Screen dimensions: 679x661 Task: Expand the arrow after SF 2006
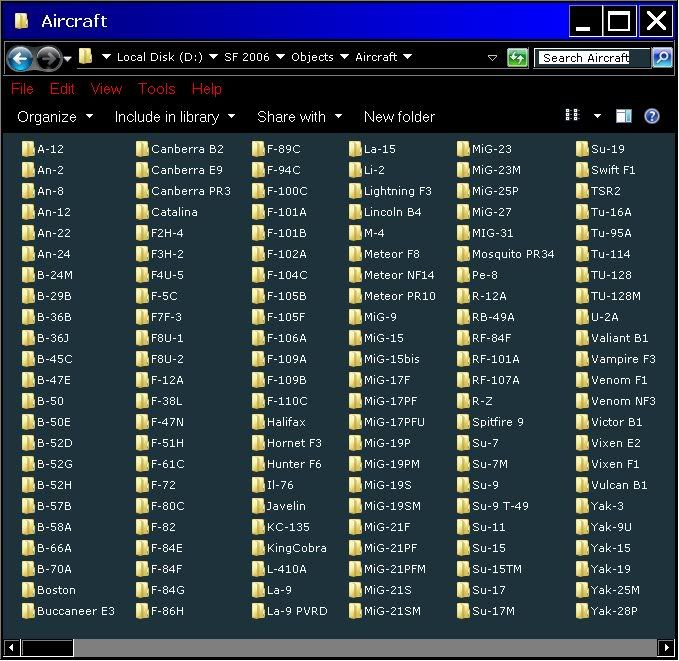click(x=280, y=56)
